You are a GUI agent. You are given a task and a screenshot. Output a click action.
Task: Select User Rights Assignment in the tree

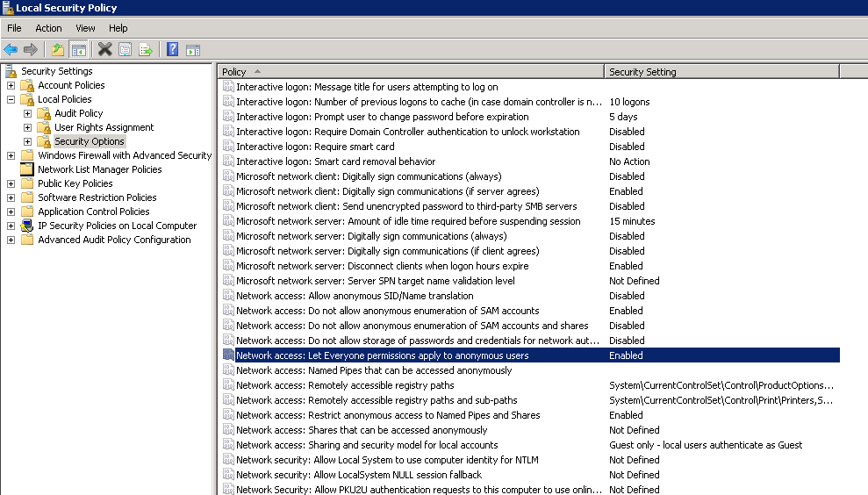[x=104, y=127]
